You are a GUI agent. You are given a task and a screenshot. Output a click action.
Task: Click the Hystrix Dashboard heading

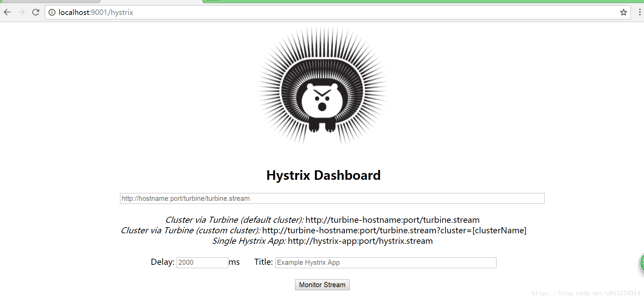click(x=324, y=175)
